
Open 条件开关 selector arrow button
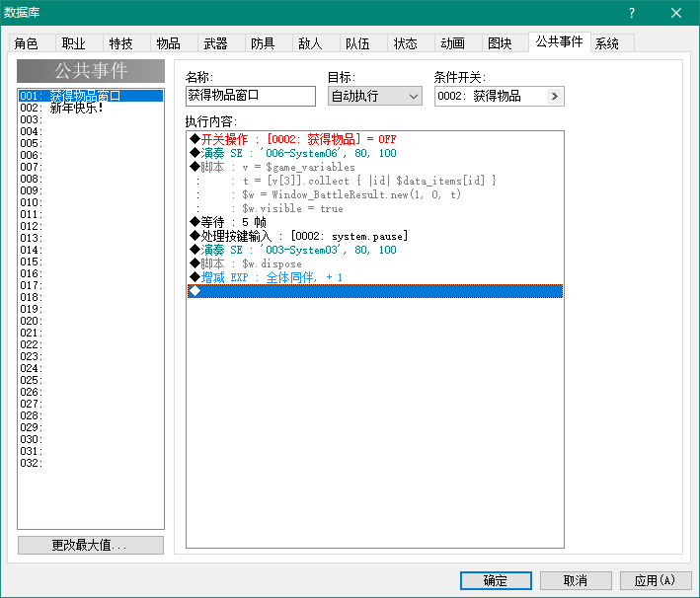tap(555, 96)
